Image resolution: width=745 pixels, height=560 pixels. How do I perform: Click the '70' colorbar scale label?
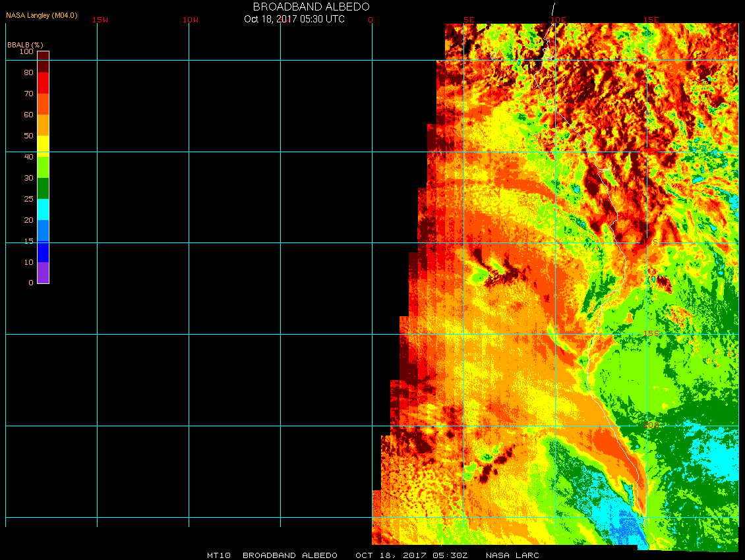[x=29, y=94]
